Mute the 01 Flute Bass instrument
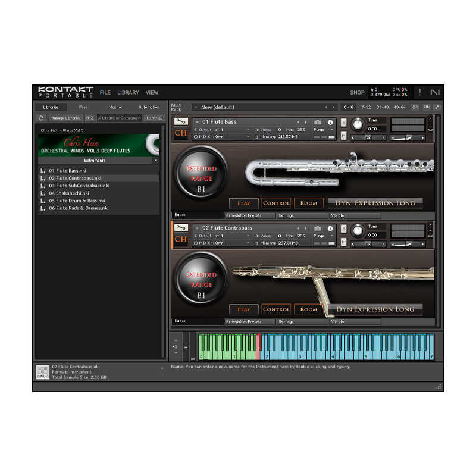This screenshot has height=476, width=476. (344, 136)
